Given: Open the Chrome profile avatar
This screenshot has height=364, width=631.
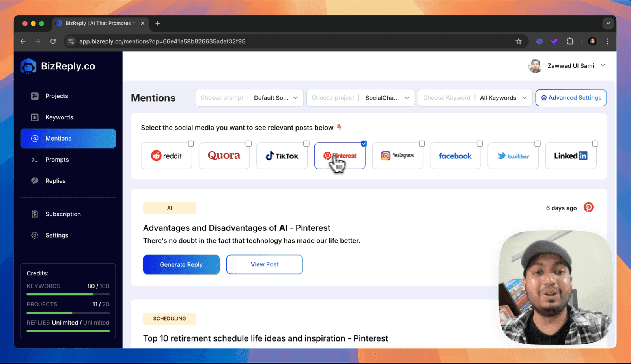Looking at the screenshot, I should pos(592,41).
